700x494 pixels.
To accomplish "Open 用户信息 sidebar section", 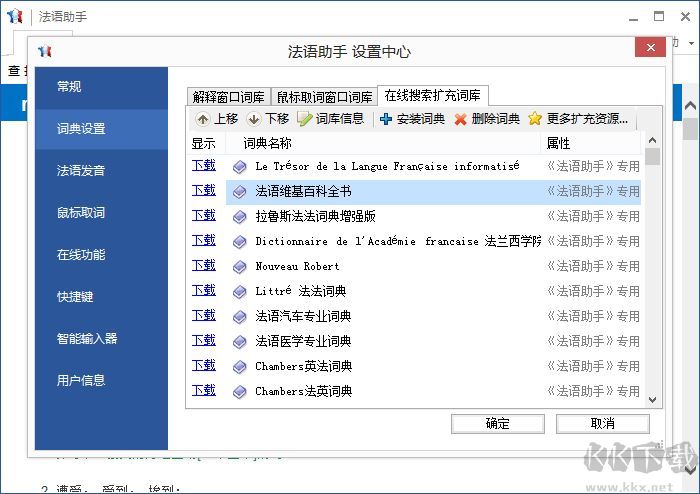I will coord(101,380).
